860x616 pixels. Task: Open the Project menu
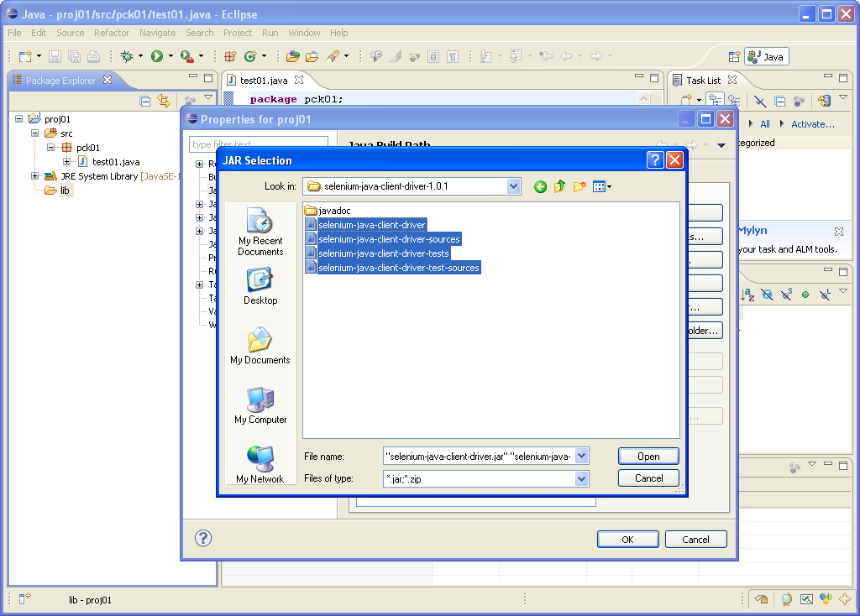pyautogui.click(x=238, y=33)
